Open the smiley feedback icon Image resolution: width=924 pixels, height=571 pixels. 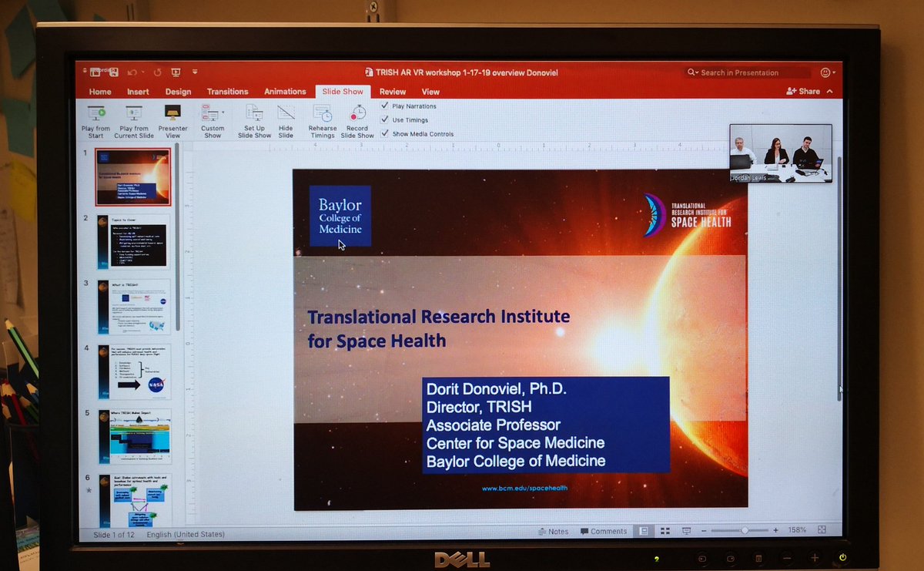(825, 72)
